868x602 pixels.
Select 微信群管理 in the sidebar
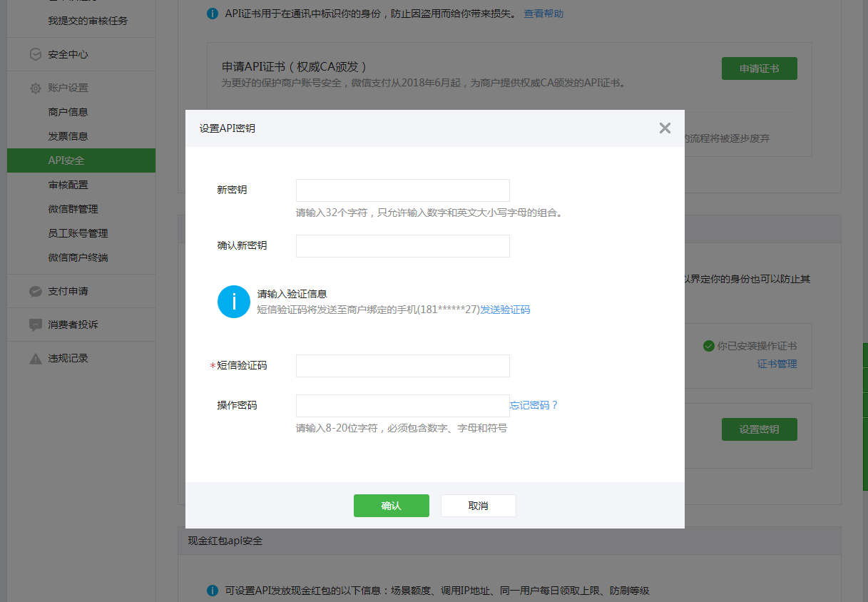tap(73, 209)
